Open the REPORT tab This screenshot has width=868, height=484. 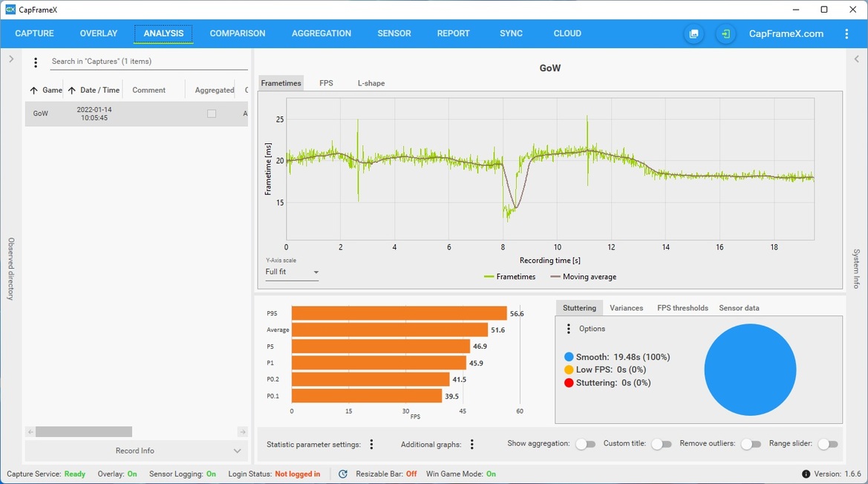tap(454, 33)
